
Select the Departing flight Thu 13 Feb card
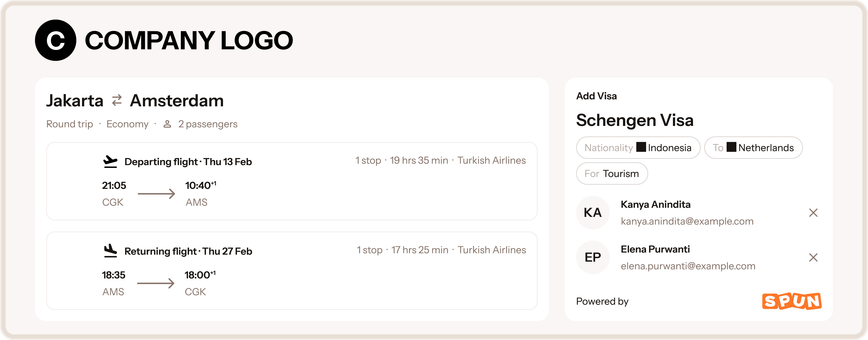[291, 181]
